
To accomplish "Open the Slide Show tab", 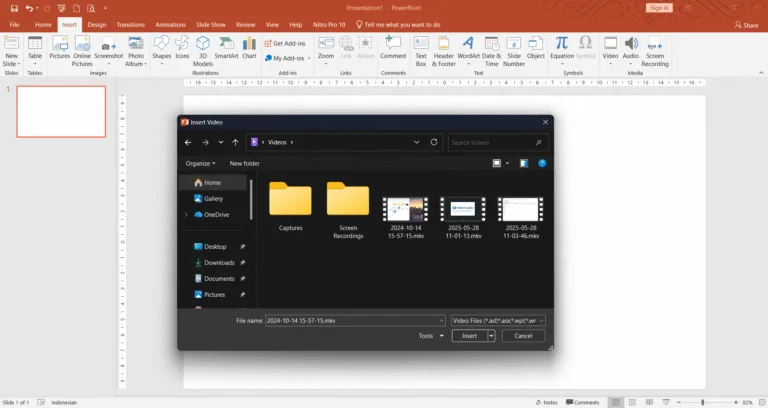I will coord(211,24).
